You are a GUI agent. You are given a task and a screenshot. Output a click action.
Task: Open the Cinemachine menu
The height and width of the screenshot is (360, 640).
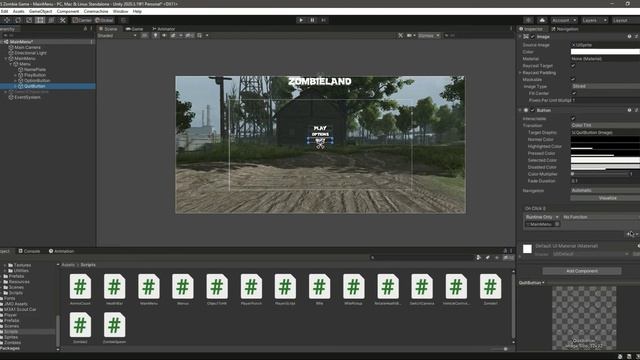click(x=96, y=11)
